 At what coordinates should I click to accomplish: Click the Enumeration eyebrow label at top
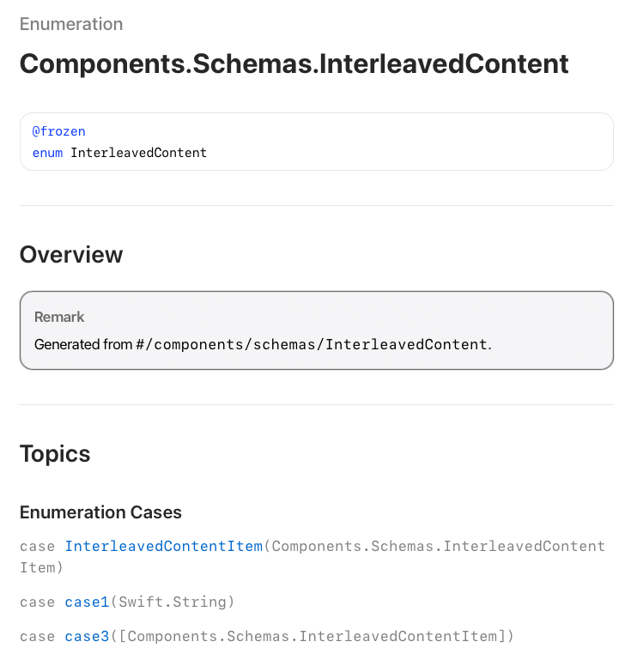click(71, 24)
